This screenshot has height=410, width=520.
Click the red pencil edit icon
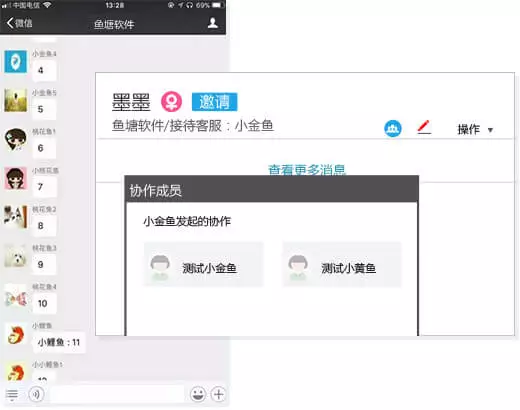click(424, 128)
